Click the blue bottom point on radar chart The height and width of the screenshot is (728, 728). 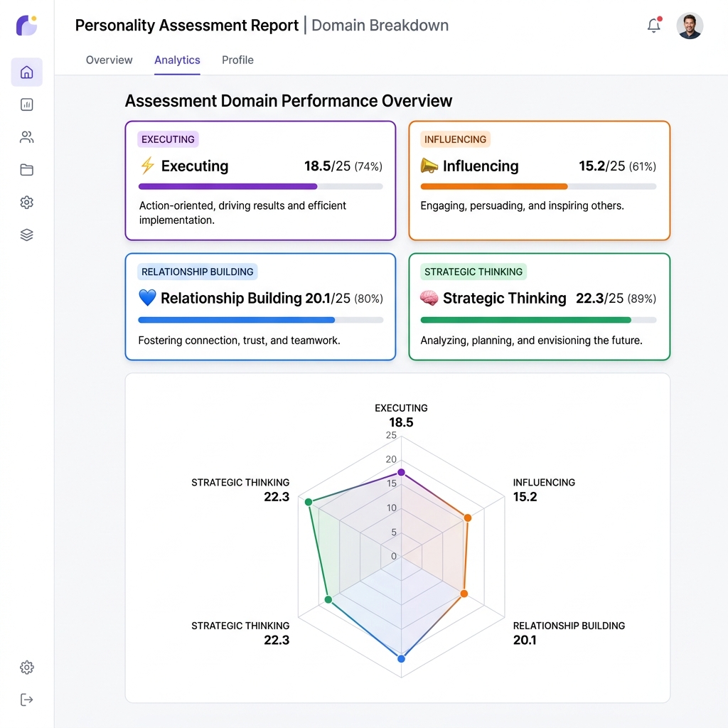401,659
